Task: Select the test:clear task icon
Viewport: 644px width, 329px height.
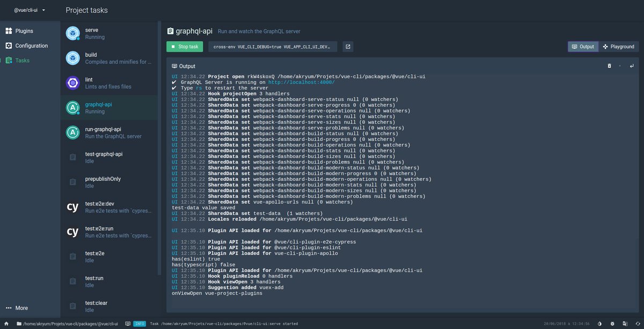Action: (x=72, y=306)
